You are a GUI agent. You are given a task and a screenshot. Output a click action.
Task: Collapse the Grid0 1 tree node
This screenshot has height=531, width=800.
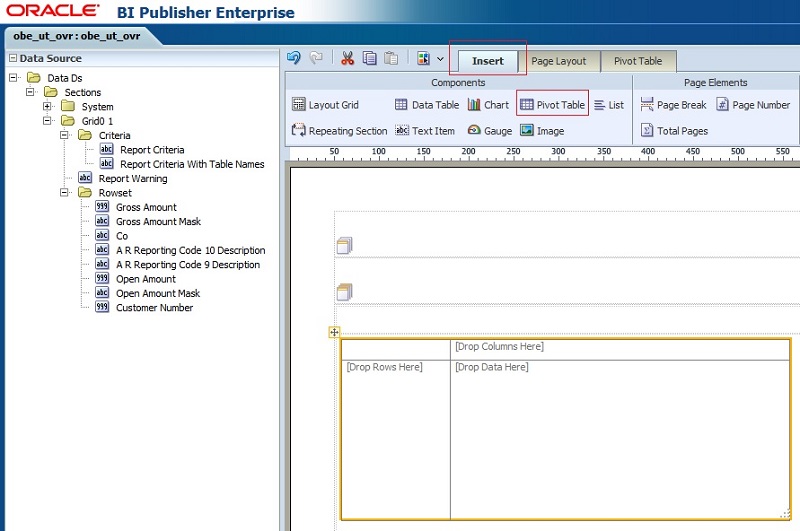tap(47, 121)
